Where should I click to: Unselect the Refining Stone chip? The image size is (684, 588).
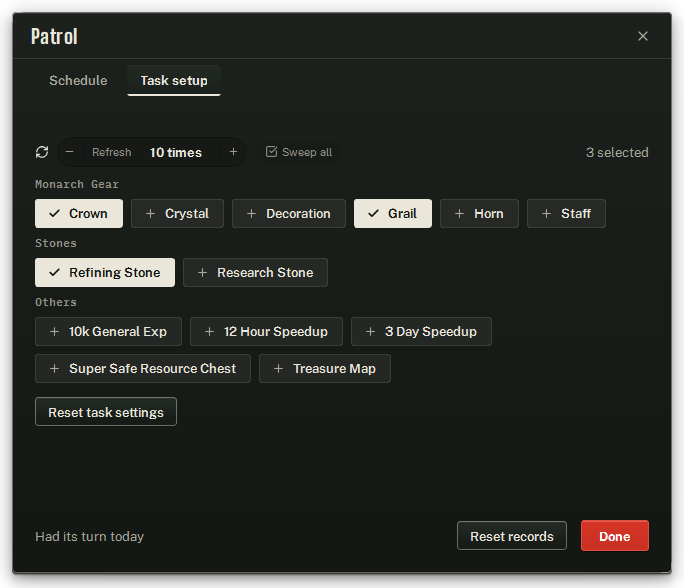point(105,272)
